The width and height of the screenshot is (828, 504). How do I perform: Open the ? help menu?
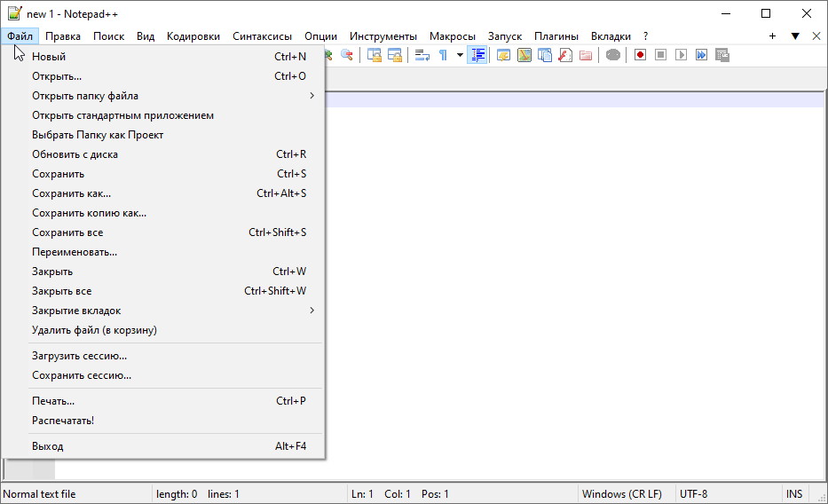tap(645, 35)
